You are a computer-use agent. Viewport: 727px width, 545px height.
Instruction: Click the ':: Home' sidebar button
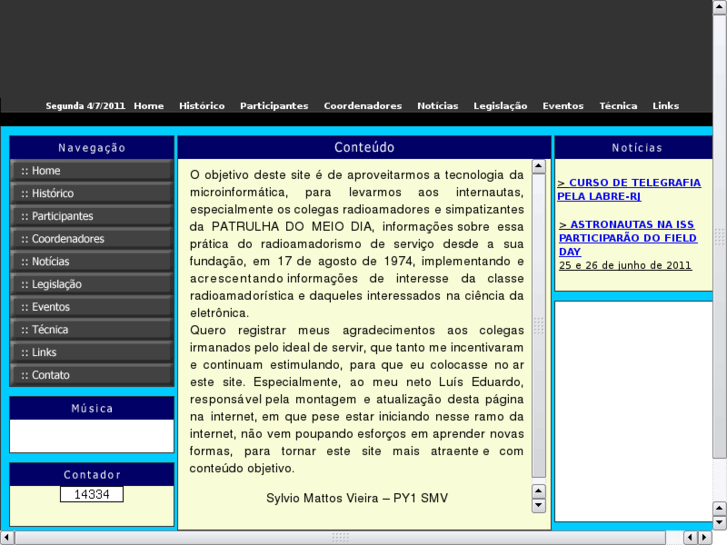point(92,171)
